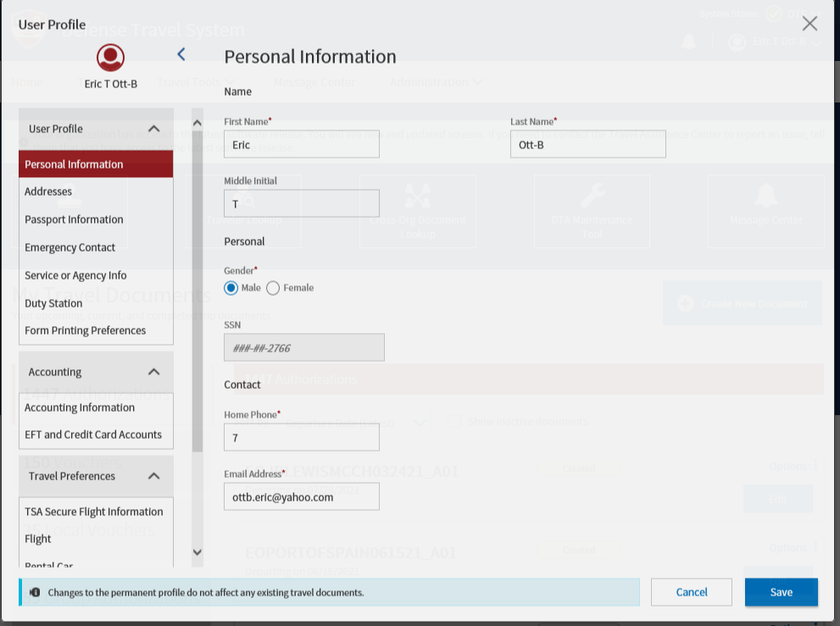Click the Last Name field
This screenshot has height=626, width=840.
coord(587,144)
